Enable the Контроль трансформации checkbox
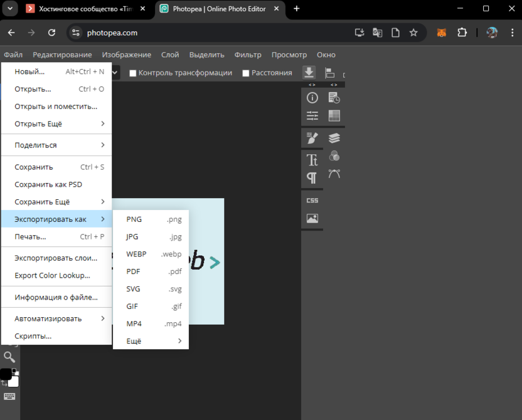This screenshot has width=522, height=420. point(133,73)
